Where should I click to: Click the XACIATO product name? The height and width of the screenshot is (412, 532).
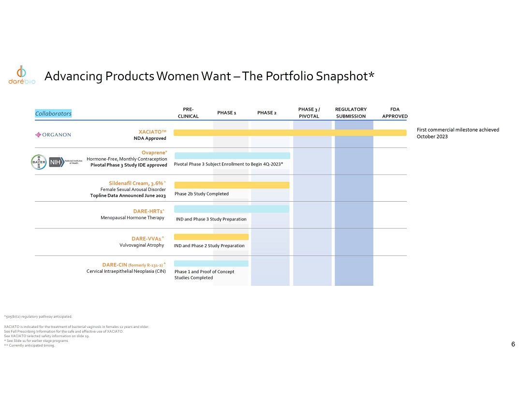(152, 132)
